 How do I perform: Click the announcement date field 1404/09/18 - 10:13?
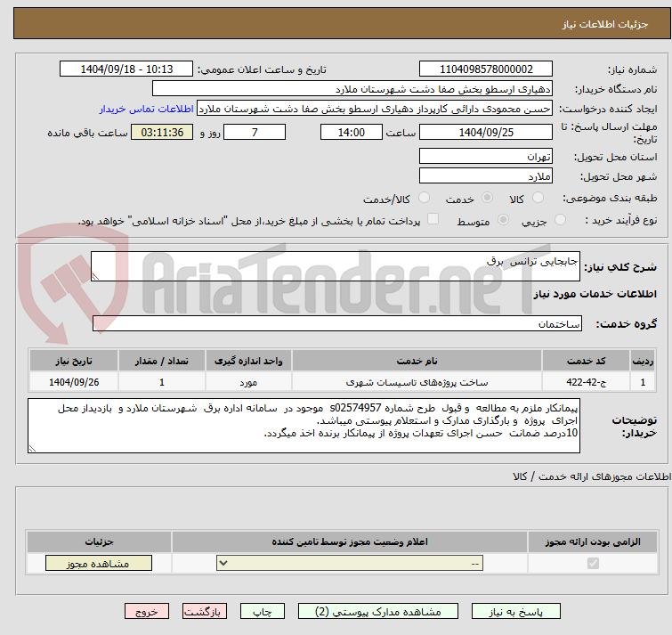pyautogui.click(x=126, y=69)
